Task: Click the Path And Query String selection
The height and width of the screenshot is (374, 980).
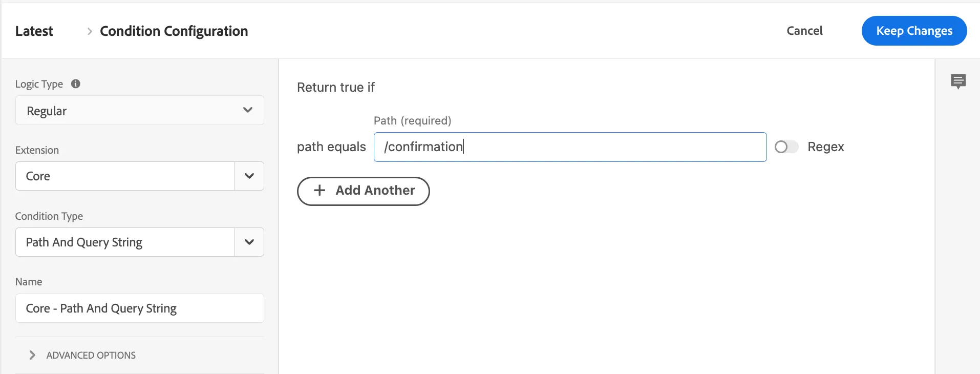Action: tap(125, 242)
